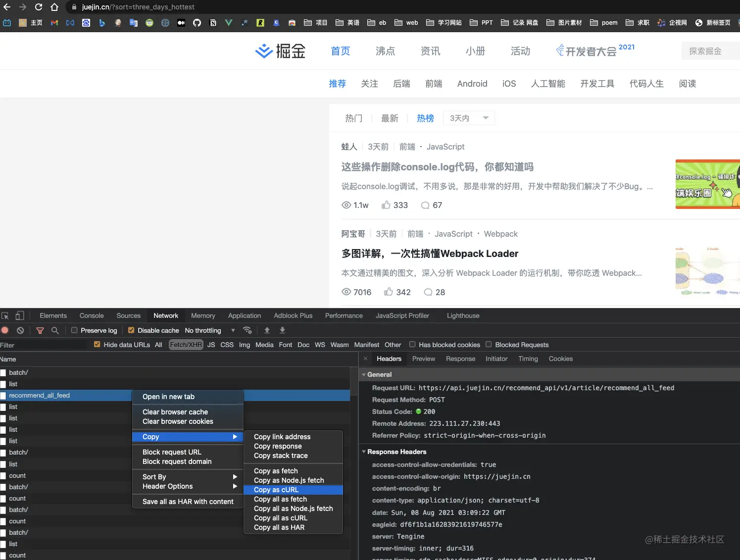Toggle the JS request filter
This screenshot has height=560, width=740.
[211, 345]
